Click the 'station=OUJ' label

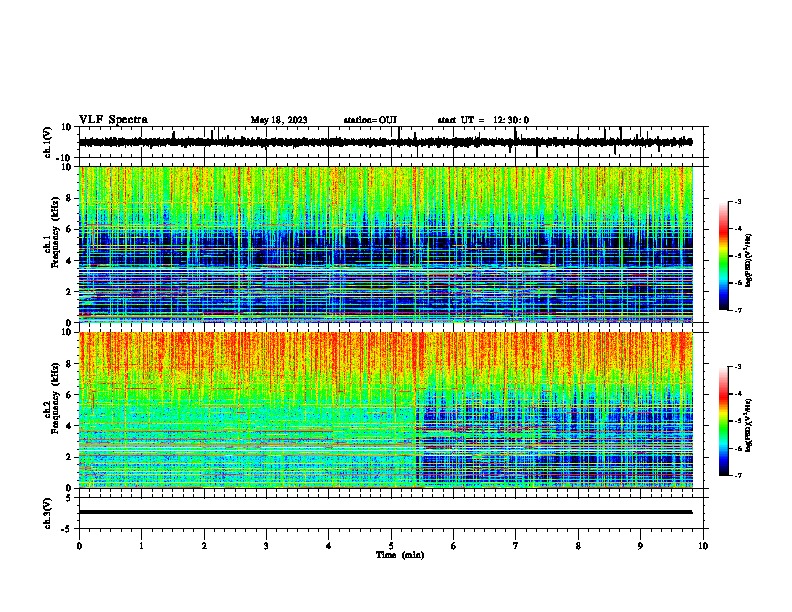tap(370, 120)
